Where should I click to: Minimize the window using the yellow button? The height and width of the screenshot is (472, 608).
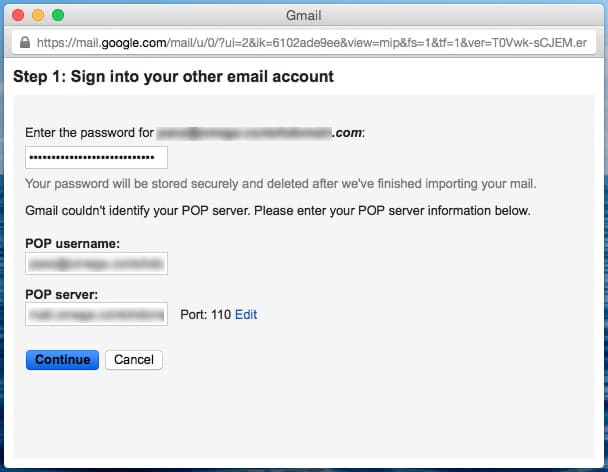coord(39,16)
